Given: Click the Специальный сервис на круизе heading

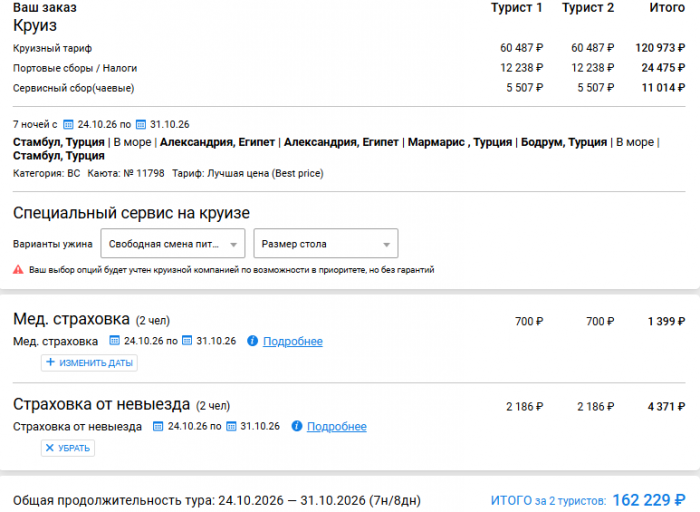Looking at the screenshot, I should click(x=131, y=213).
